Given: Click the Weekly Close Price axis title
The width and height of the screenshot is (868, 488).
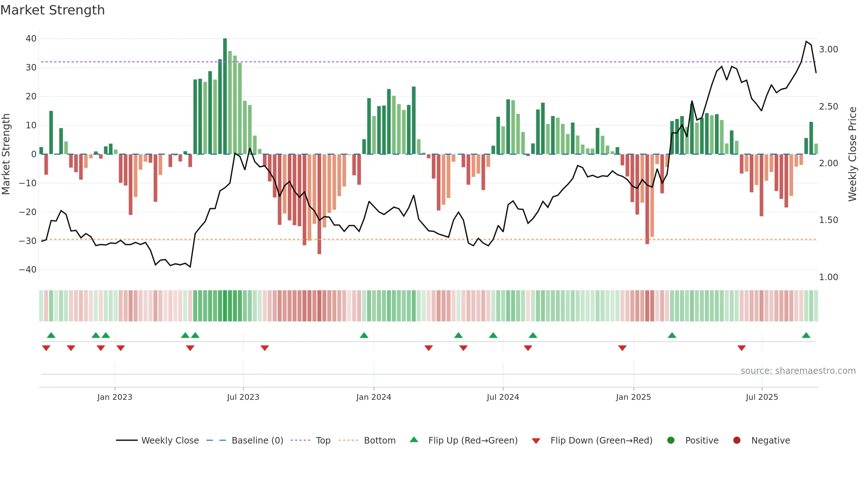Looking at the screenshot, I should click(x=852, y=154).
